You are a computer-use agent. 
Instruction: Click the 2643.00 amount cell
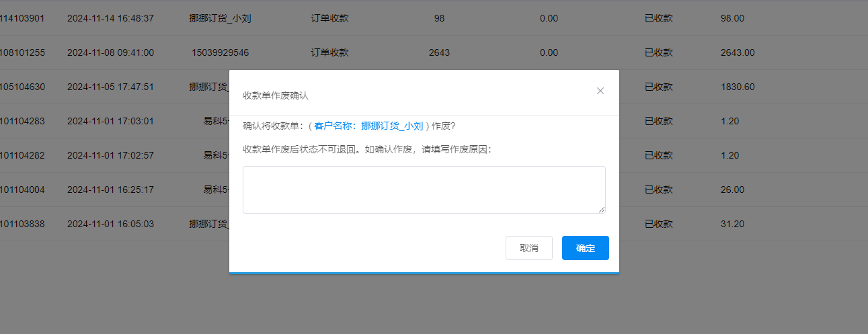point(737,52)
